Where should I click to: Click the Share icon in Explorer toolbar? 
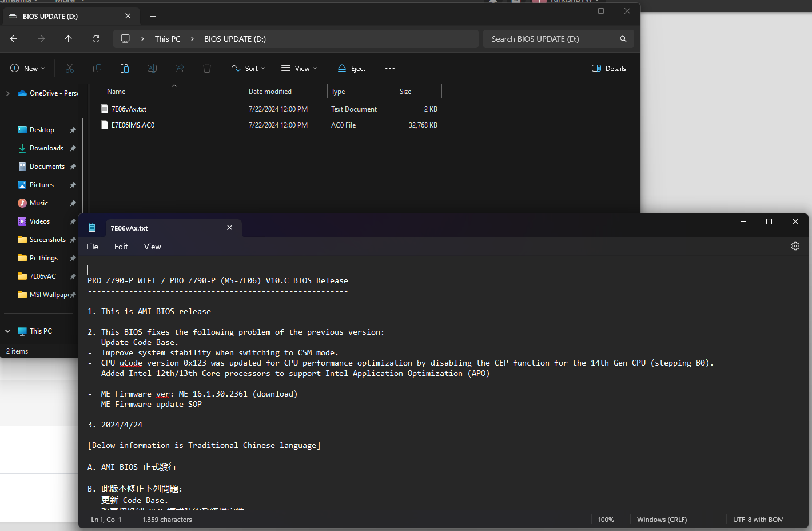click(x=180, y=68)
